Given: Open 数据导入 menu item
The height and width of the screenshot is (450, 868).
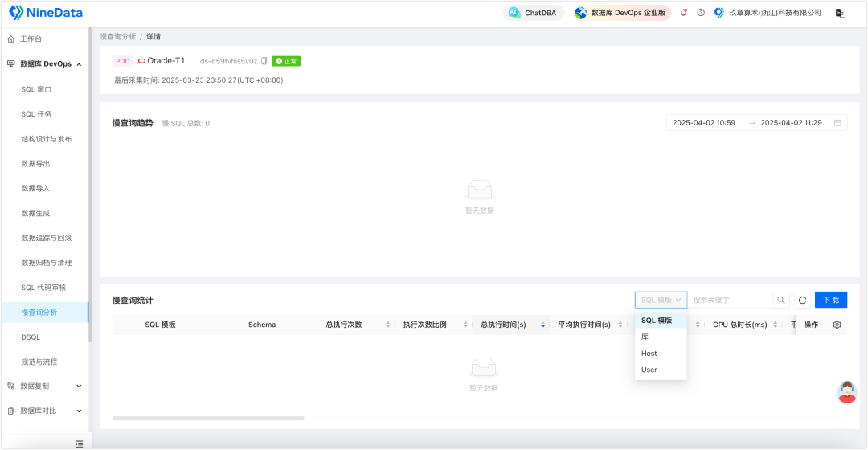Looking at the screenshot, I should pos(35,188).
